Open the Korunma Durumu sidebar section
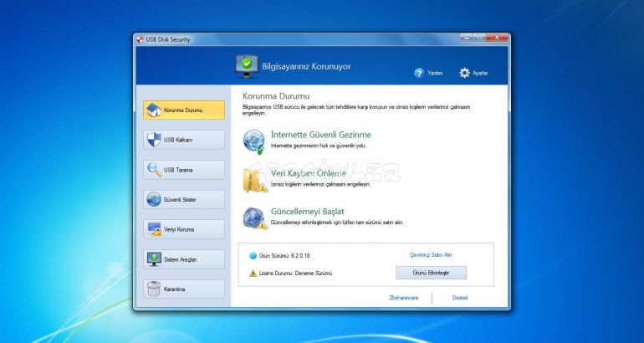 pos(184,110)
